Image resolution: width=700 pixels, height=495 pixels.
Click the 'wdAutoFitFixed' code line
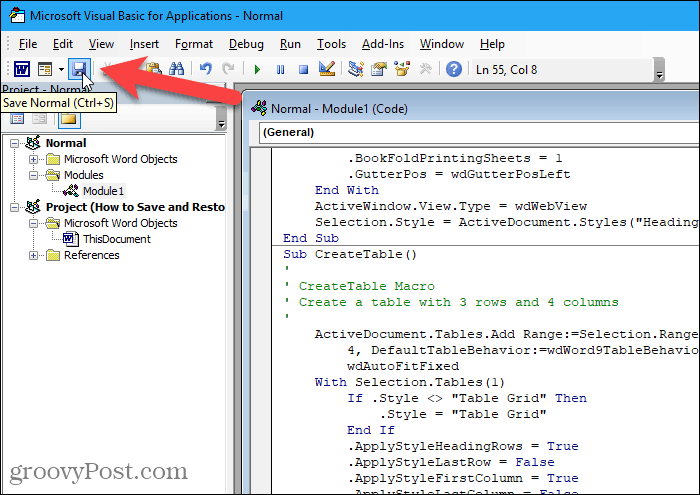pos(403,366)
